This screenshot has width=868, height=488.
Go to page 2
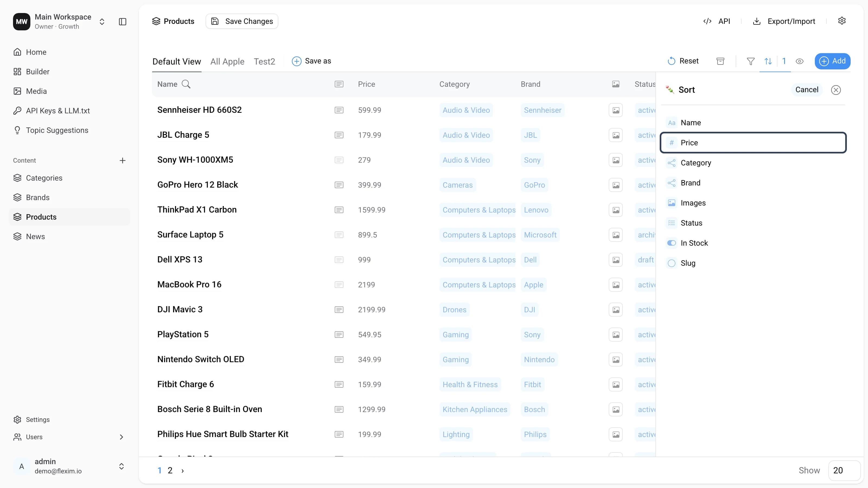[x=170, y=470]
